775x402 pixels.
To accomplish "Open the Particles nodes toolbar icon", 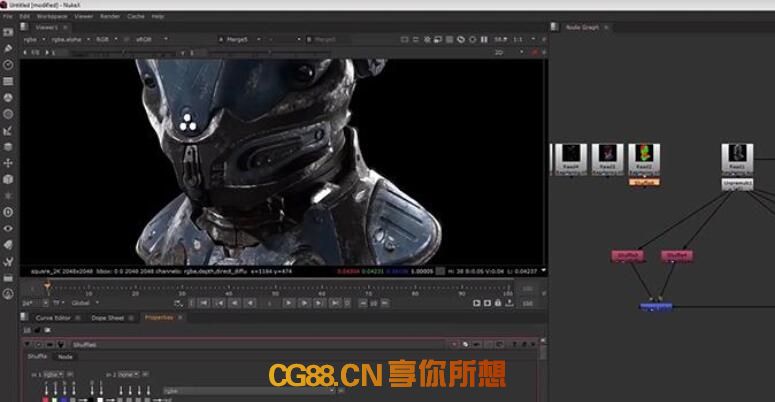I will (x=8, y=196).
